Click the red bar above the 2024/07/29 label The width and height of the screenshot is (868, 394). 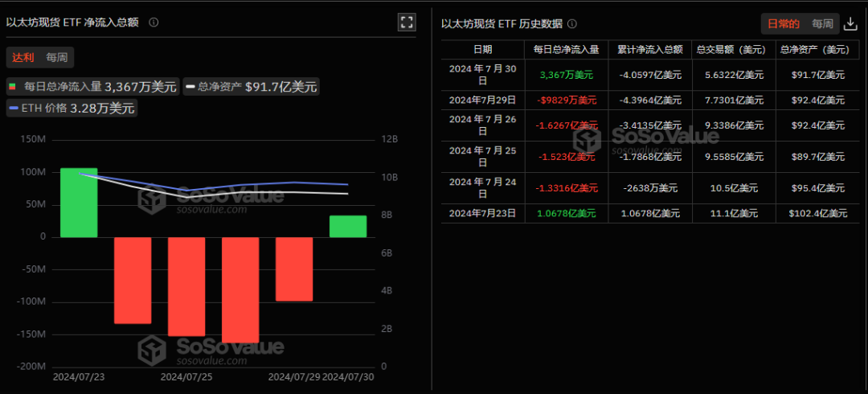tap(294, 269)
